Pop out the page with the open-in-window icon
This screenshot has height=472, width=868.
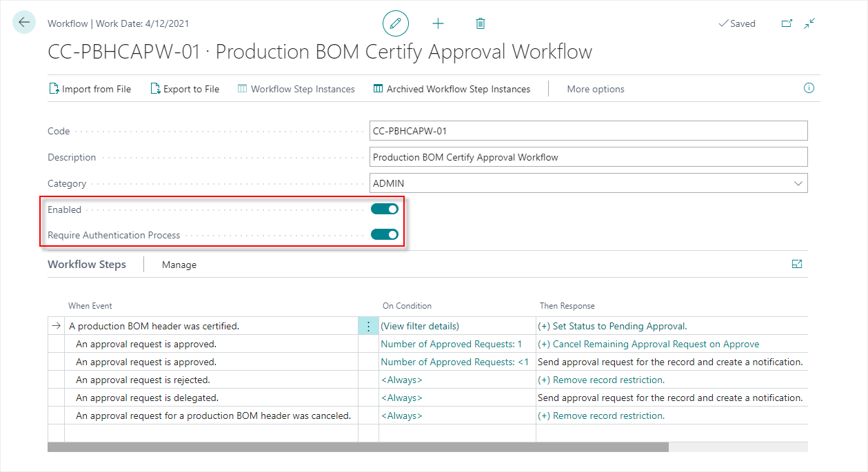[787, 23]
